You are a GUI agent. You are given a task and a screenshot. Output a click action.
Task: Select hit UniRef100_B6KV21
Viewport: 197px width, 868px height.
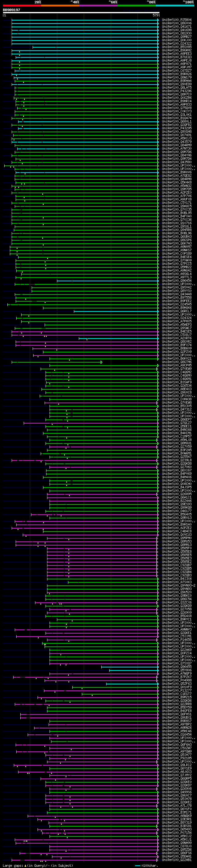pyautogui.click(x=176, y=358)
